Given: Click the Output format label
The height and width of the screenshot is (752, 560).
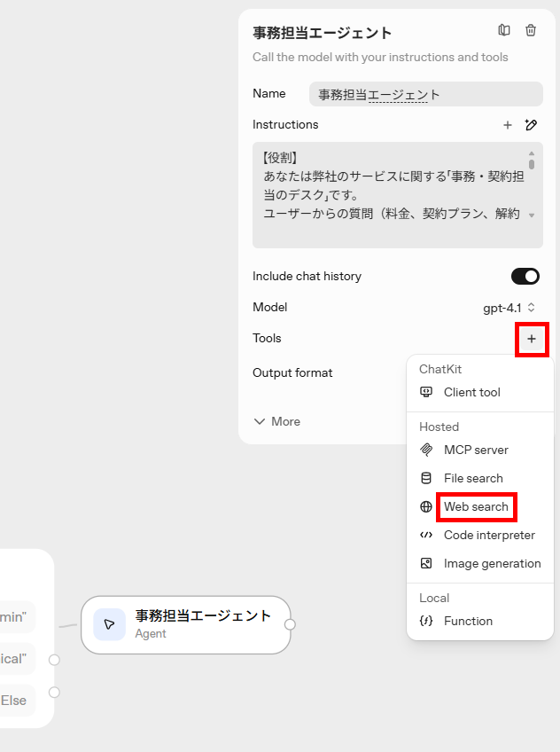Looking at the screenshot, I should click(x=292, y=373).
